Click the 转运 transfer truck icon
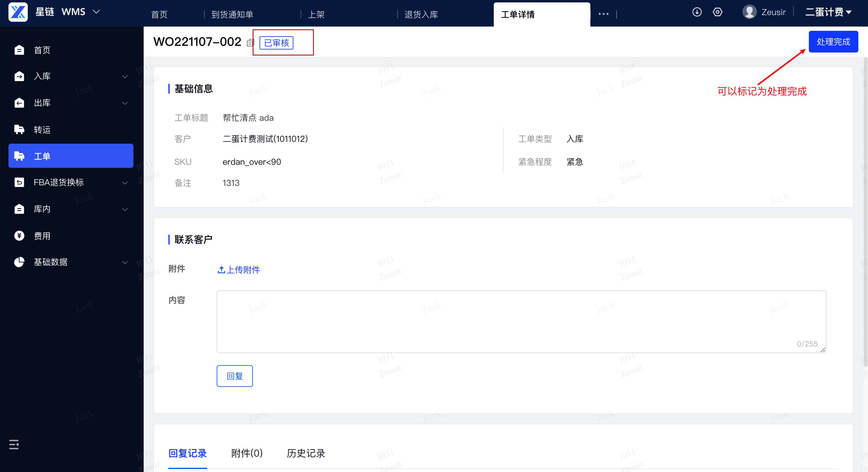The image size is (868, 472). click(19, 129)
